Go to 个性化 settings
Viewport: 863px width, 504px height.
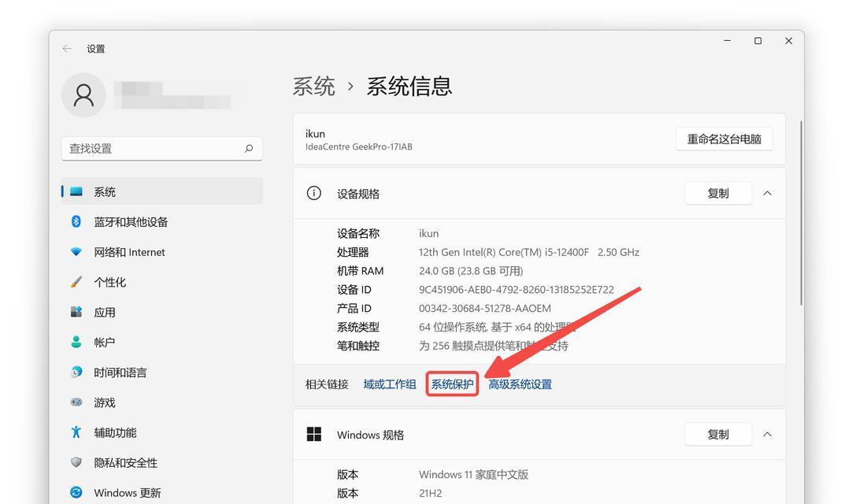(x=162, y=282)
